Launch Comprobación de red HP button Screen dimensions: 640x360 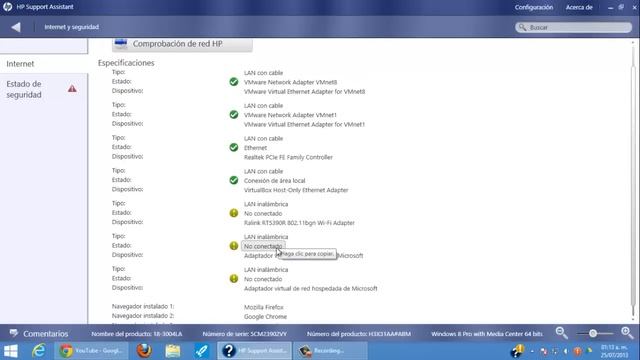[x=182, y=44]
